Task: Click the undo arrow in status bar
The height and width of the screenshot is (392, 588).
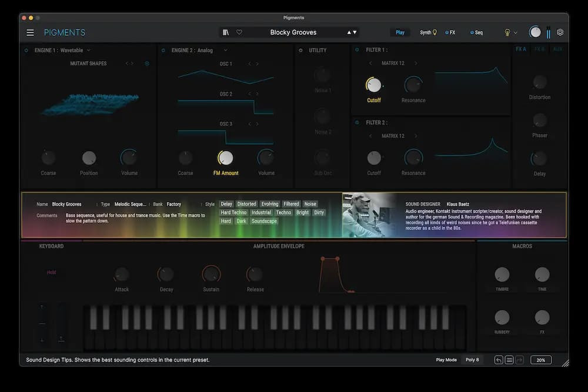Action: [499, 360]
